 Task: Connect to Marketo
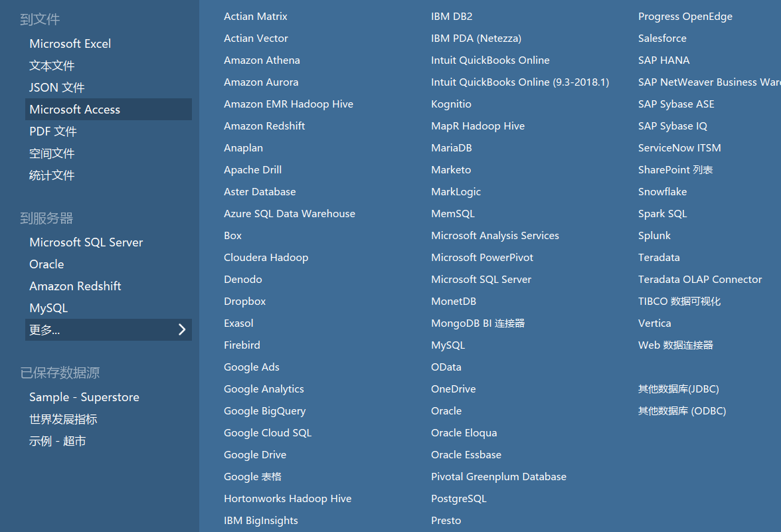coord(451,170)
